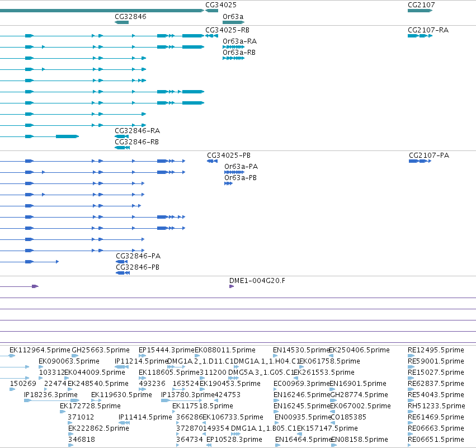Select the CG32846-PB protein feature
This screenshot has width=476, height=448.
(123, 273)
